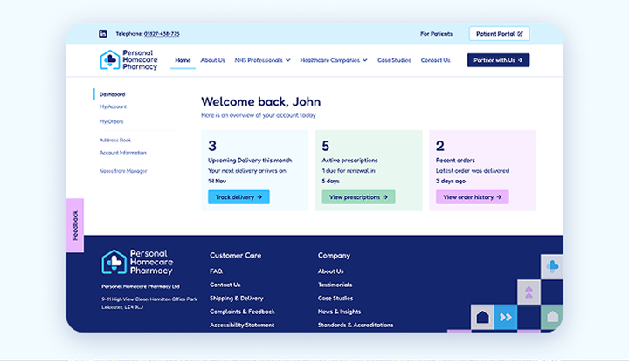Viewport: 629px width, 364px height.
Task: Click the 'Welcome back, John' heading
Action: [260, 101]
